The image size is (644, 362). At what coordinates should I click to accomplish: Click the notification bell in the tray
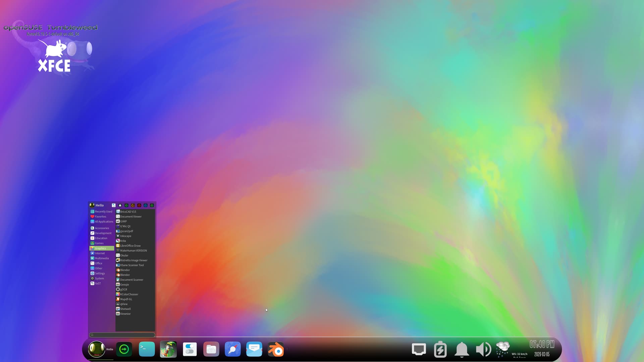point(462,350)
